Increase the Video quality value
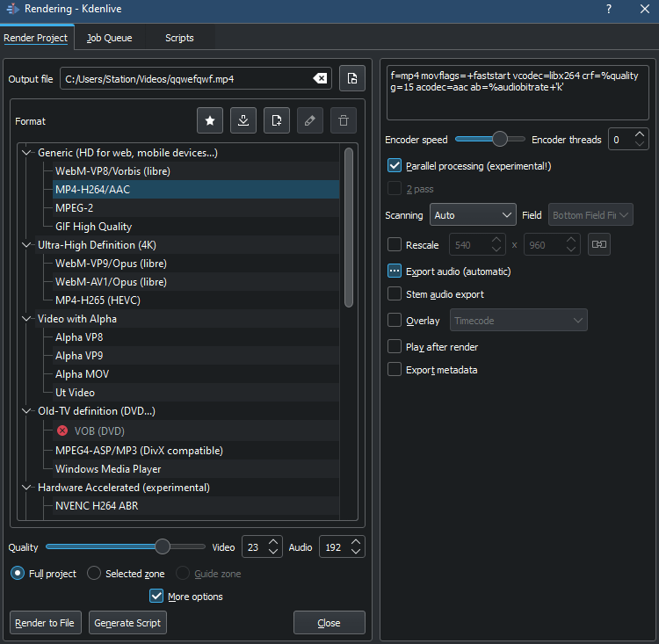 click(273, 542)
